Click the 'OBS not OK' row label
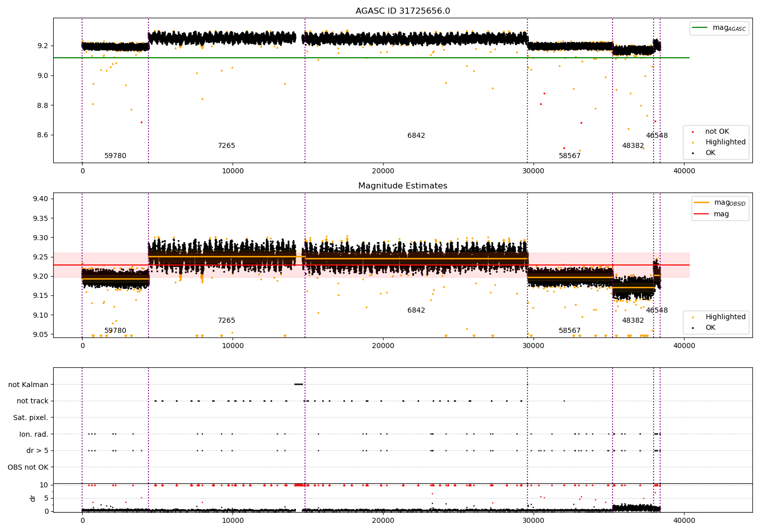 [28, 467]
